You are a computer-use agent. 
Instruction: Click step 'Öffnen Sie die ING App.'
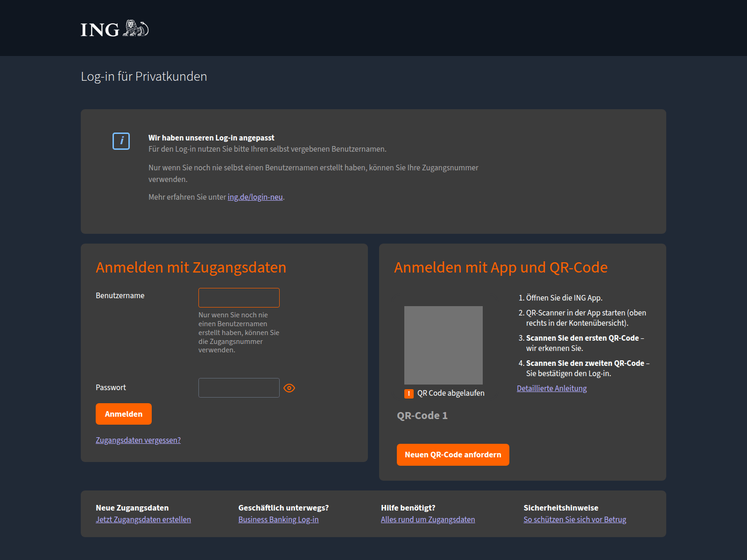click(x=564, y=298)
